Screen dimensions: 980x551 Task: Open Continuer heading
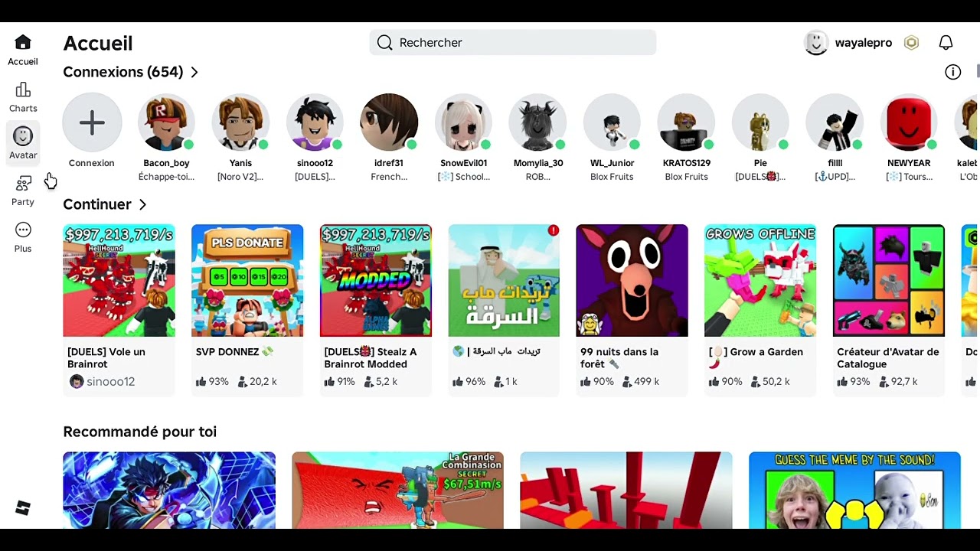(x=97, y=204)
